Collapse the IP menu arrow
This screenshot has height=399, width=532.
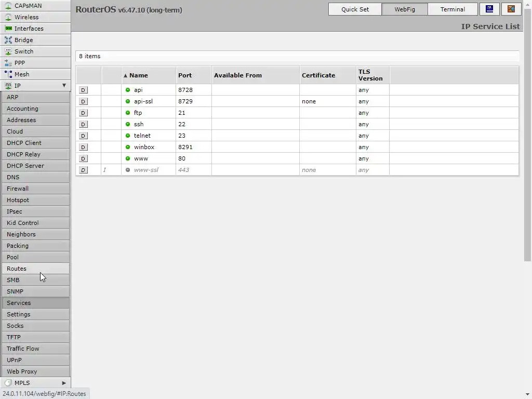click(64, 86)
